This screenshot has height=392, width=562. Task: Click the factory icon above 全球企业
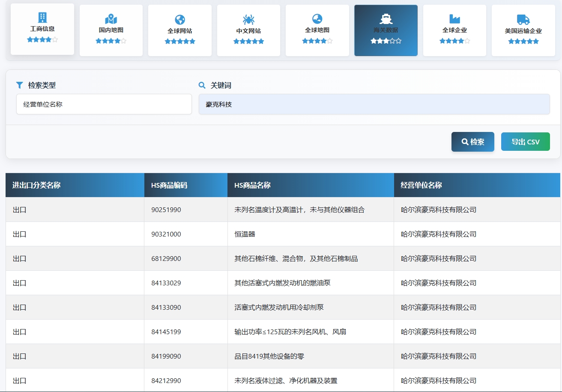pyautogui.click(x=454, y=19)
